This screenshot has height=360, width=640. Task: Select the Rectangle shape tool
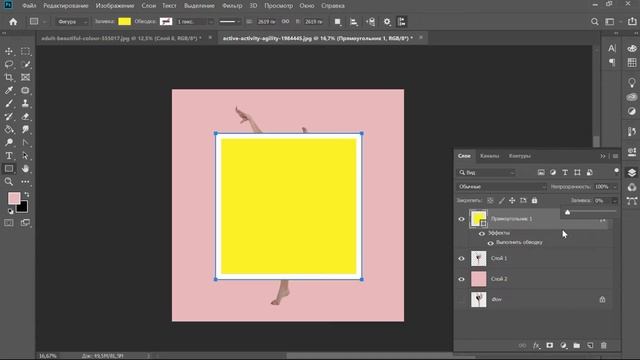(9, 169)
